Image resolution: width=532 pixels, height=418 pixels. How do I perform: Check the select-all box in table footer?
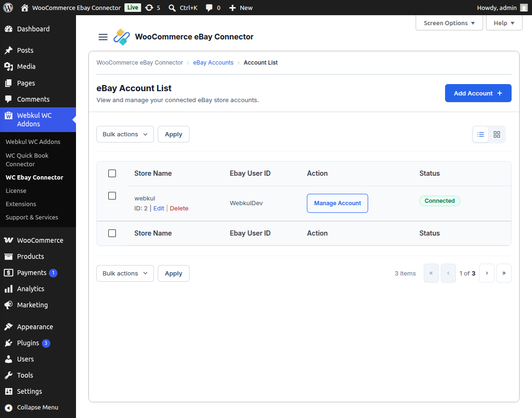point(112,233)
